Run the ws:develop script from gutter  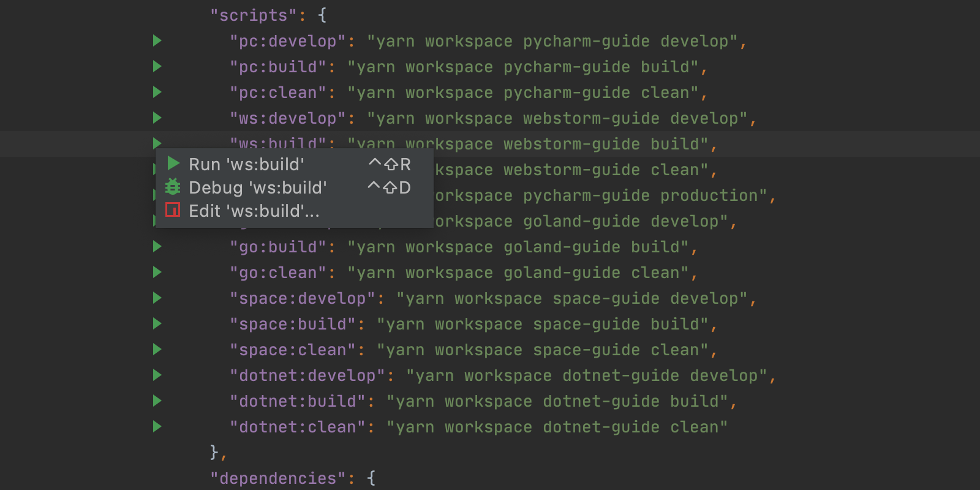click(x=157, y=118)
